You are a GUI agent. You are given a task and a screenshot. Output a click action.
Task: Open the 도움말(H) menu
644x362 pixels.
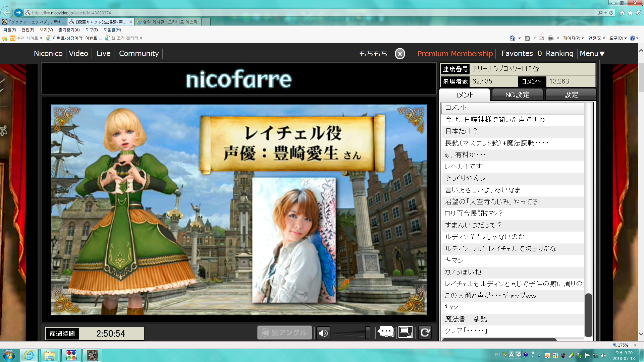(x=112, y=30)
